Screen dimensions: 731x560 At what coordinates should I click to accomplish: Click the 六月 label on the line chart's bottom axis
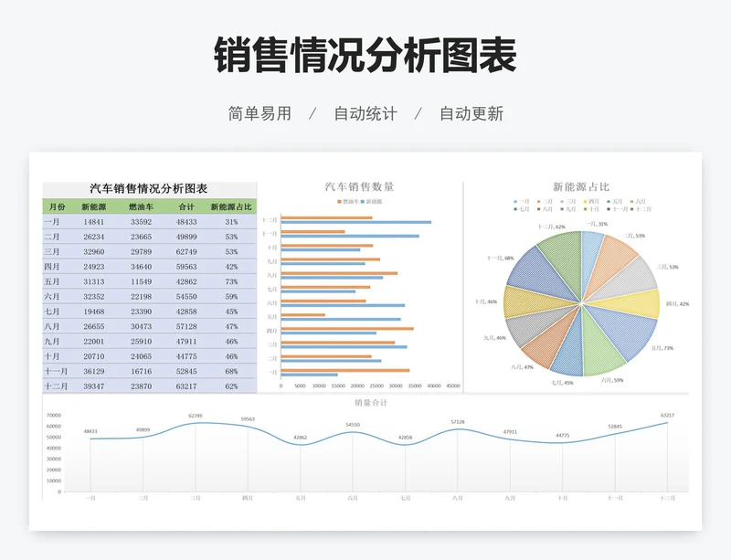[353, 498]
